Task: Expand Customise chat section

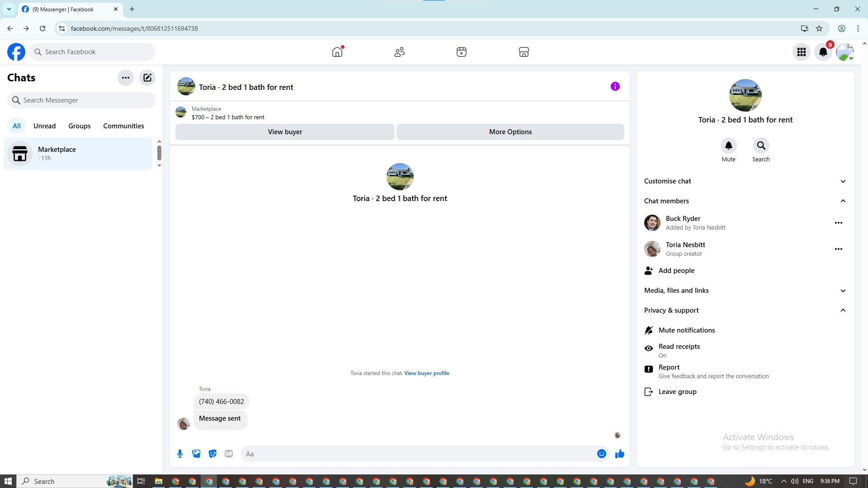Action: click(745, 181)
